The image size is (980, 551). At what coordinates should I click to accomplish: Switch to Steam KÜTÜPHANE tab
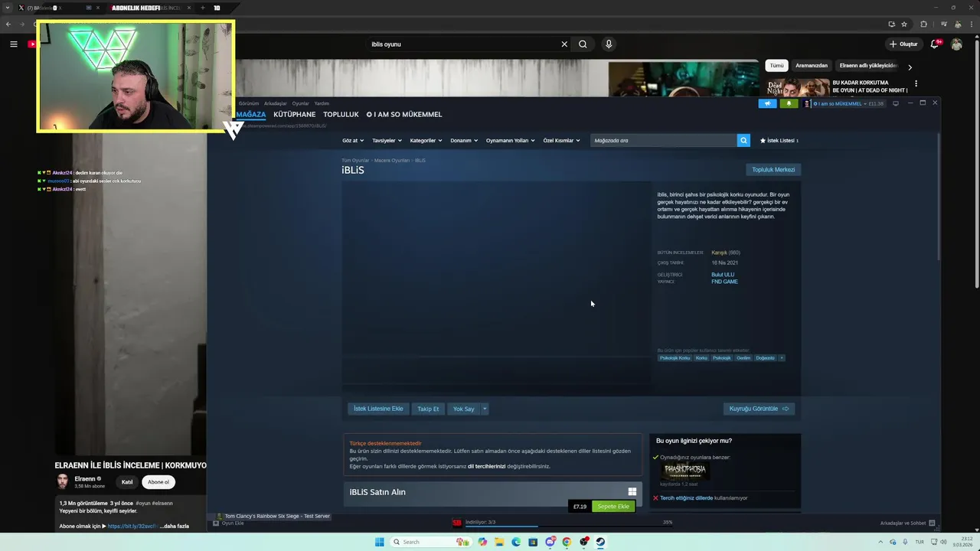click(294, 114)
